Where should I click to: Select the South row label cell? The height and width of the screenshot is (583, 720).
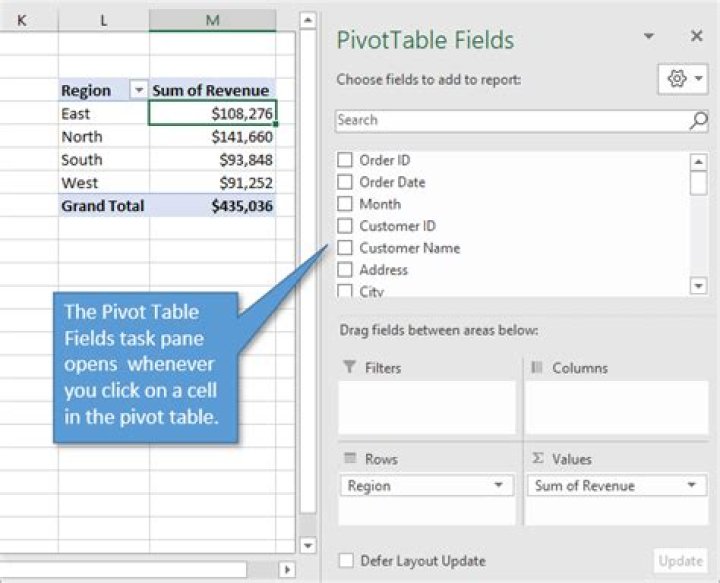tap(104, 159)
